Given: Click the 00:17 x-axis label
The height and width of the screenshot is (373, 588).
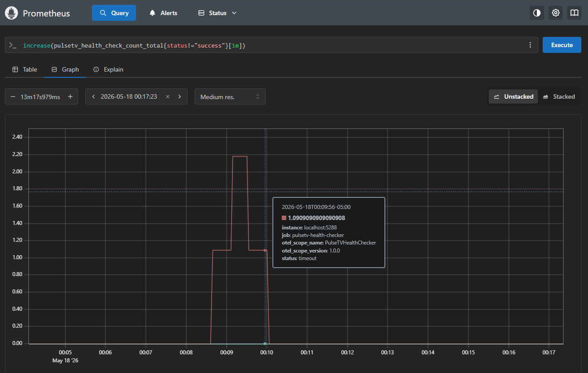Looking at the screenshot, I should coord(549,352).
